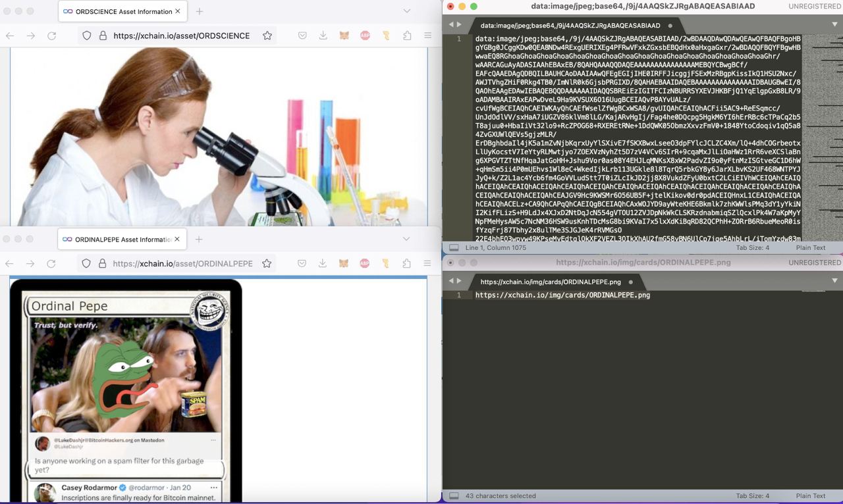Click the scientist microscope image
Viewport: 843px width, 504px height.
(219, 137)
